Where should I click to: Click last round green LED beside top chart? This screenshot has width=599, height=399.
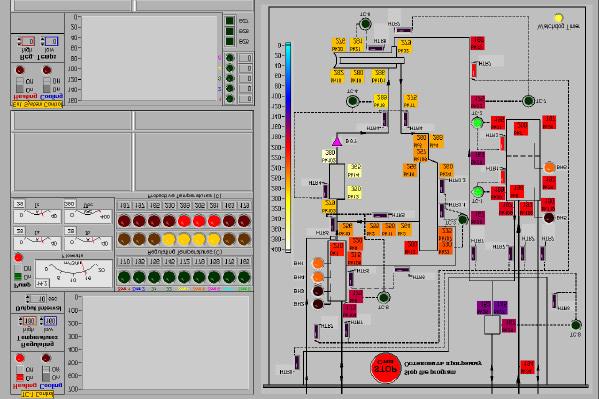coord(230,99)
